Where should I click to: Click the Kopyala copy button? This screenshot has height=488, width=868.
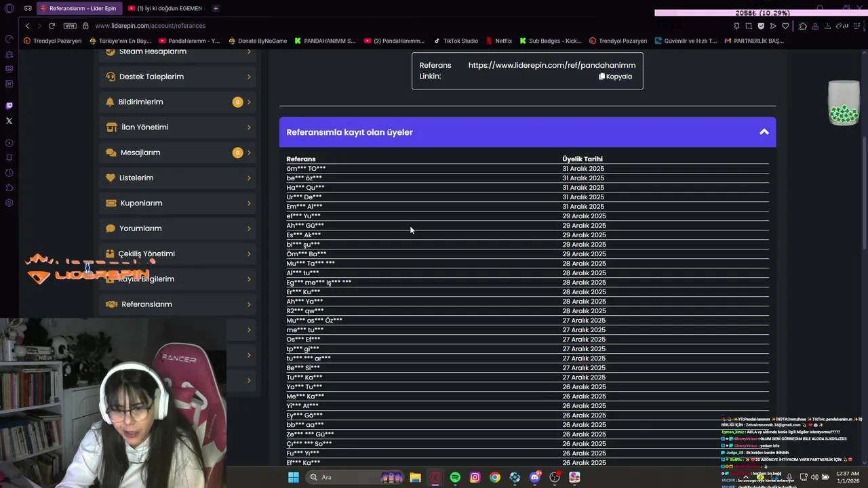(615, 77)
